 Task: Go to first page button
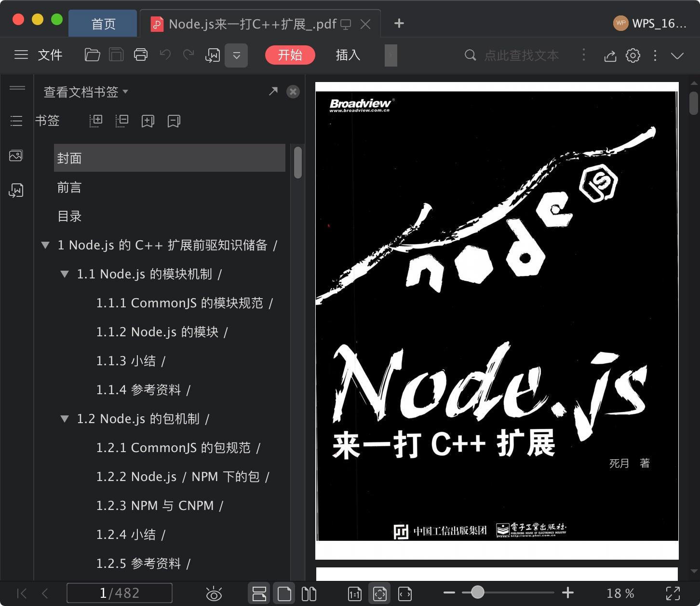tap(22, 593)
